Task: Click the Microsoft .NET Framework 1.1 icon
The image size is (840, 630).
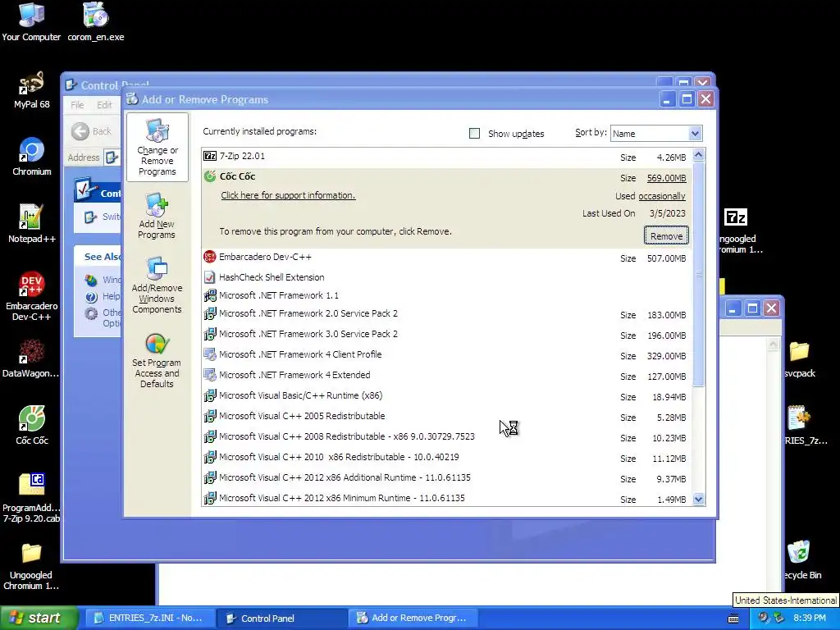Action: click(x=210, y=295)
